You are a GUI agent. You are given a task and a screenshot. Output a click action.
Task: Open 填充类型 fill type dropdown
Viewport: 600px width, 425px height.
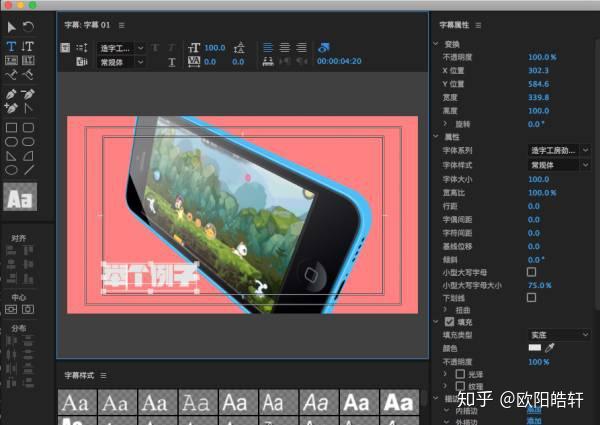(559, 335)
